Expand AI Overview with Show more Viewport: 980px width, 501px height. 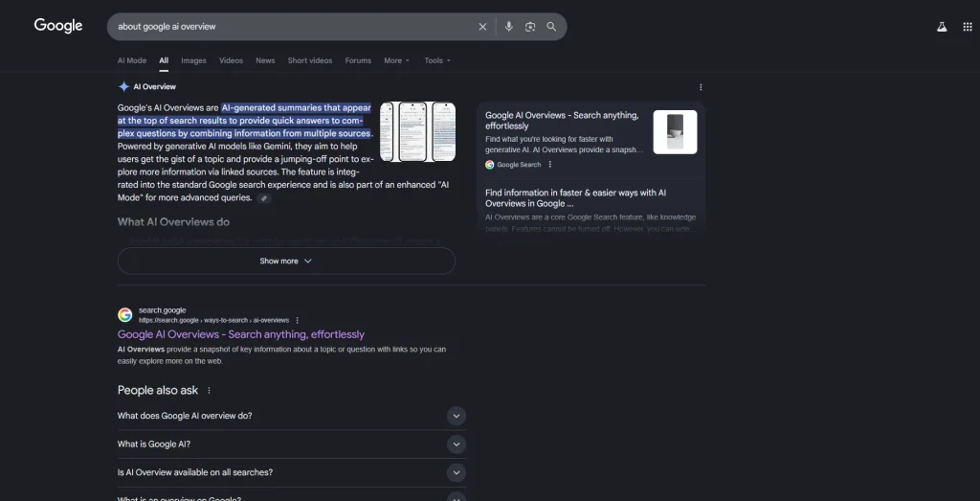(x=286, y=261)
